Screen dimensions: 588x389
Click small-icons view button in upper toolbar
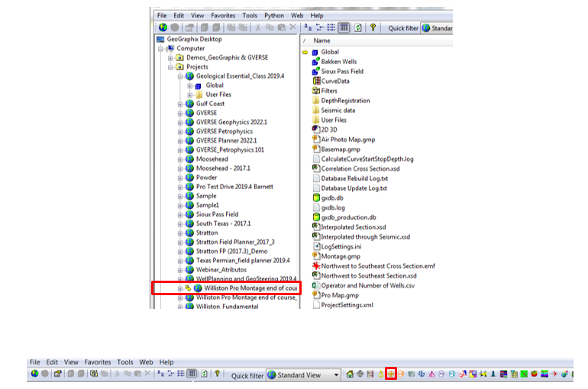coord(319,27)
